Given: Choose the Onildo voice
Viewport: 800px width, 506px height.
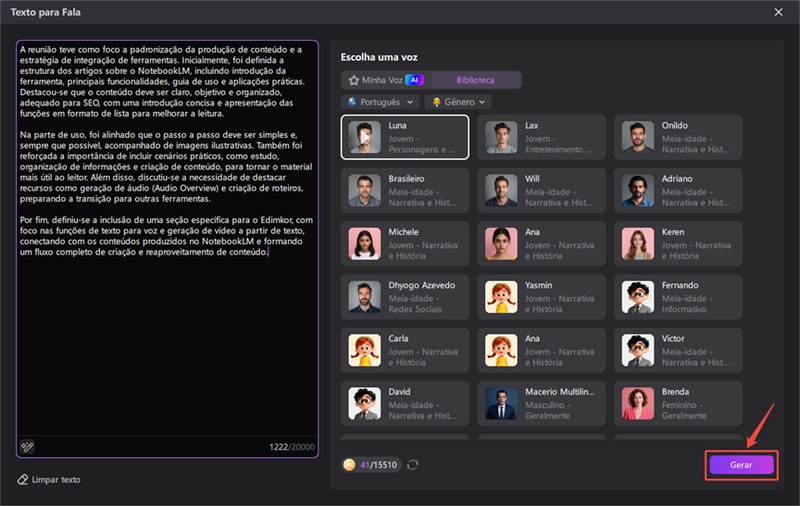Looking at the screenshot, I should [678, 137].
